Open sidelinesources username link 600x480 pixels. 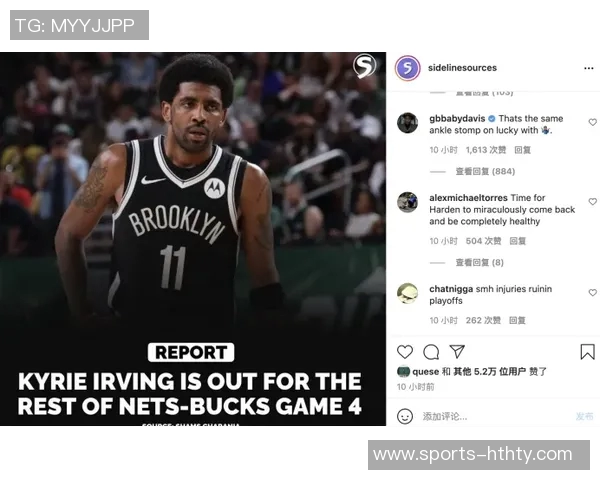(x=462, y=68)
